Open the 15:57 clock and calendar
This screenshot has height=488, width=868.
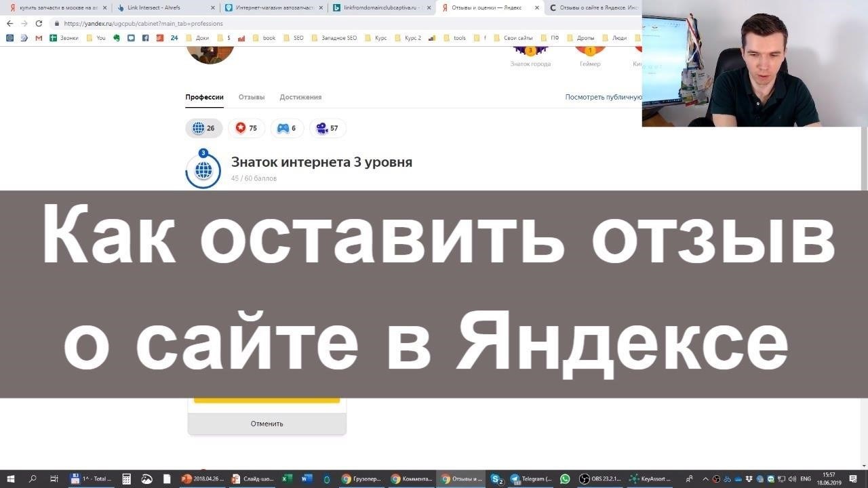(829, 479)
